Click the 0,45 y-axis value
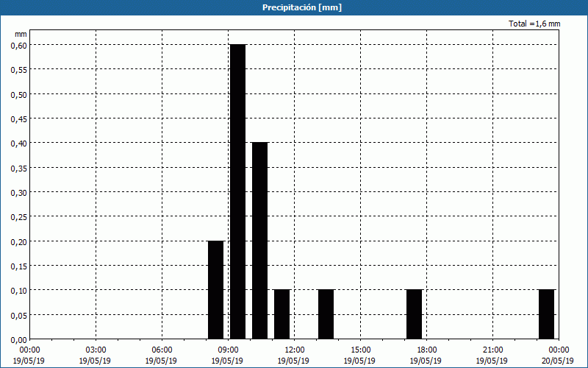Screen dimensions: 588x368 [19, 119]
